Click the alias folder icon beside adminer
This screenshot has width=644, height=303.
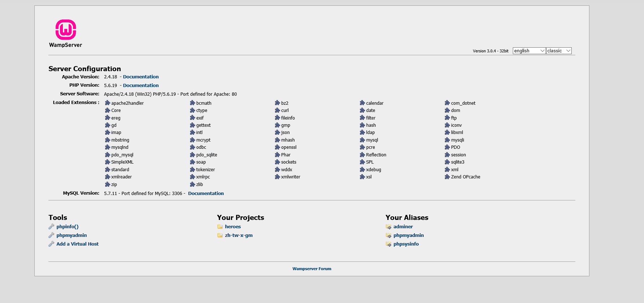(388, 227)
